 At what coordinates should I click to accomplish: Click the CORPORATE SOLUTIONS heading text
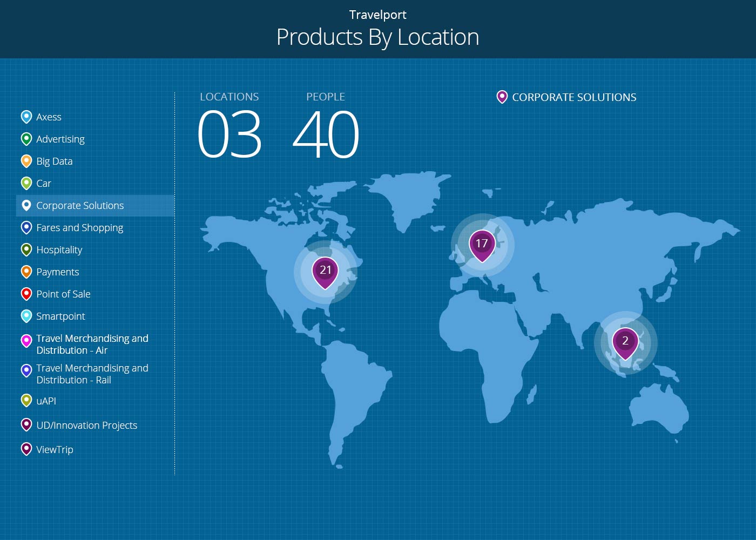[574, 97]
